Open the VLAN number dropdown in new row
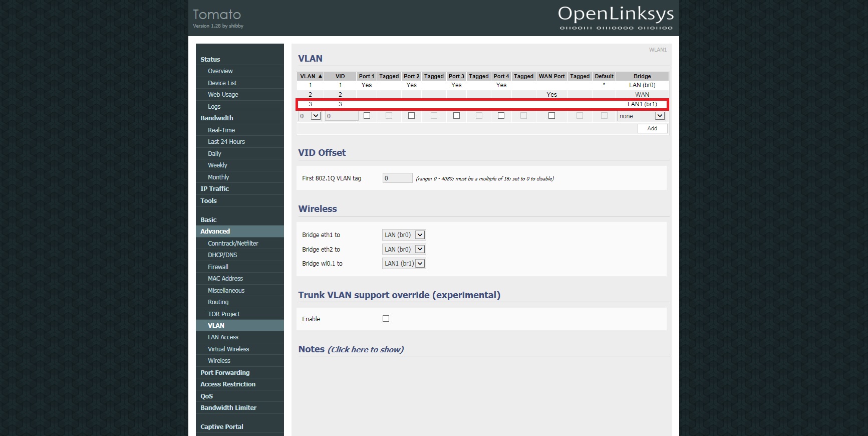 click(x=310, y=116)
